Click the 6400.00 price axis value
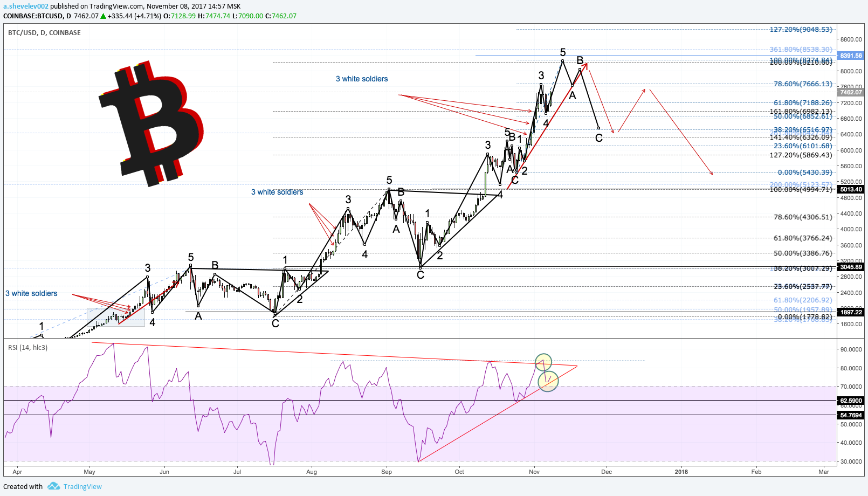 851,134
